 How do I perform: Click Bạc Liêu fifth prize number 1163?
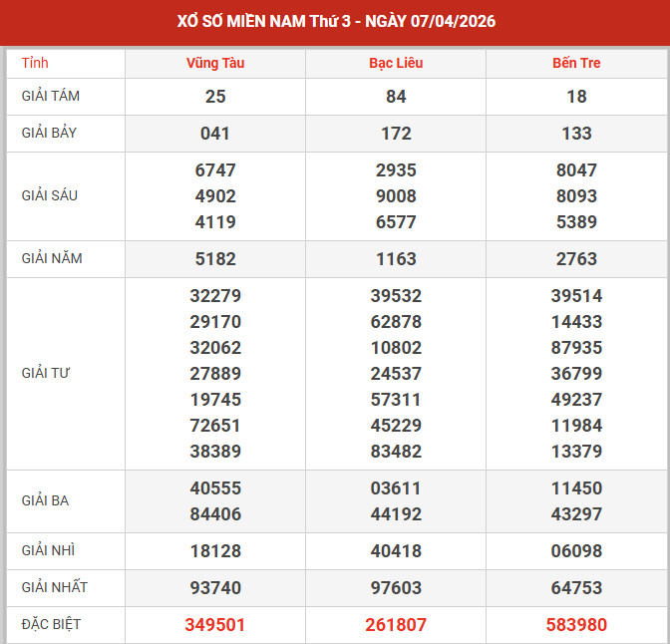396,259
